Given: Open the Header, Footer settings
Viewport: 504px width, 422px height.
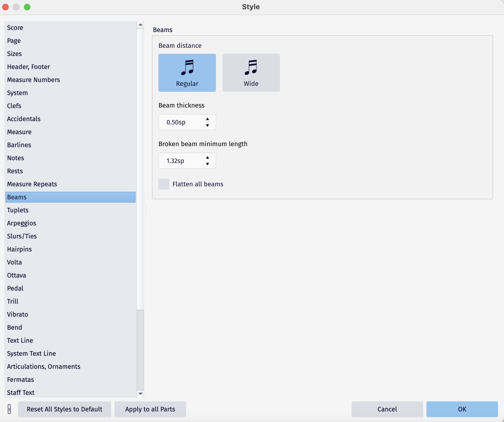Looking at the screenshot, I should point(28,67).
